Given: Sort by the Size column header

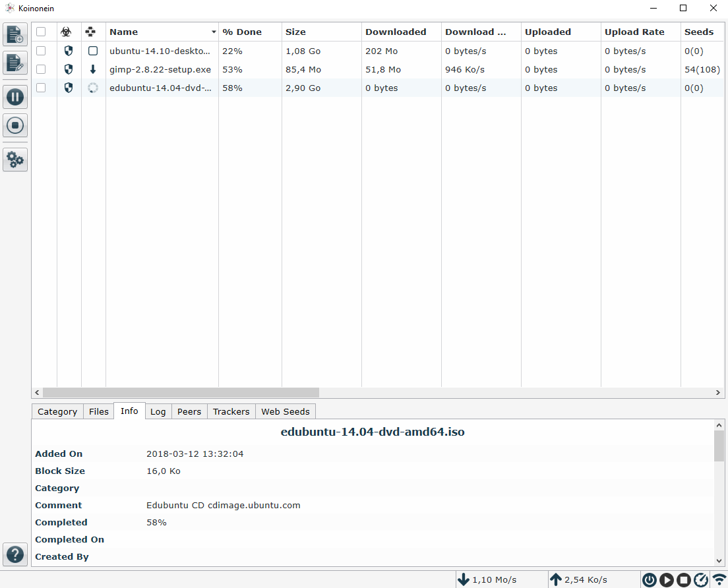Looking at the screenshot, I should pos(321,32).
